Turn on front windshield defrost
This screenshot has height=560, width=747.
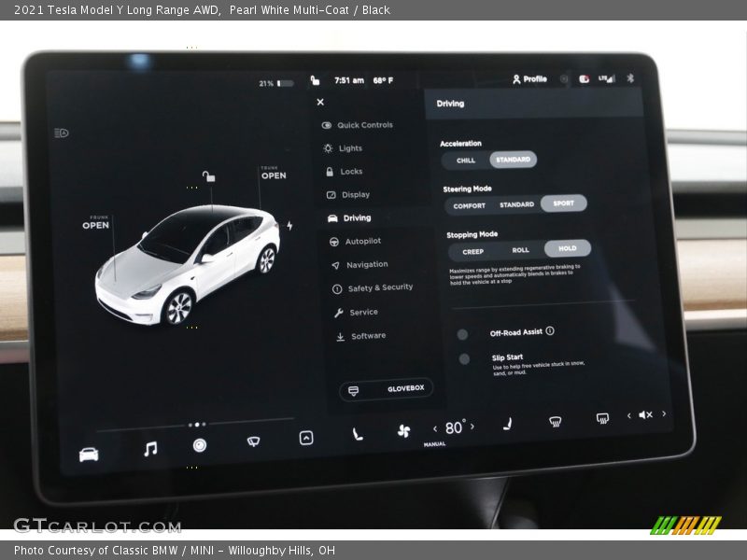(x=555, y=421)
